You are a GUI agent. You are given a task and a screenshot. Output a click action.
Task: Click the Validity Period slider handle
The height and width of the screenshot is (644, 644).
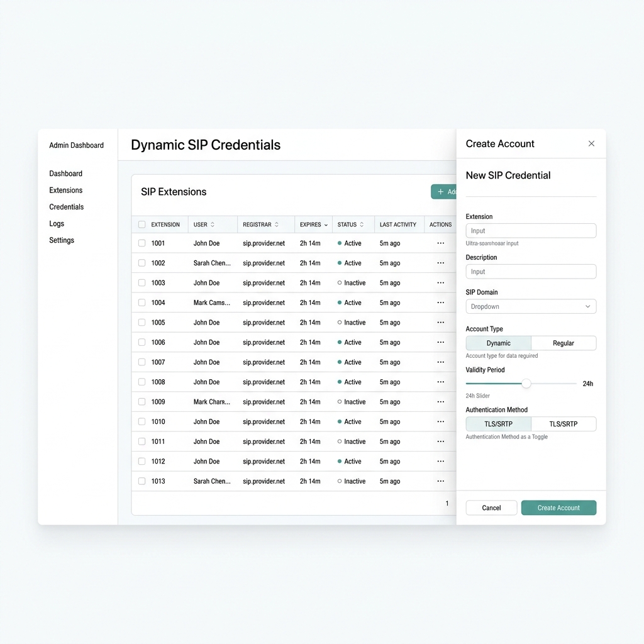coord(526,384)
